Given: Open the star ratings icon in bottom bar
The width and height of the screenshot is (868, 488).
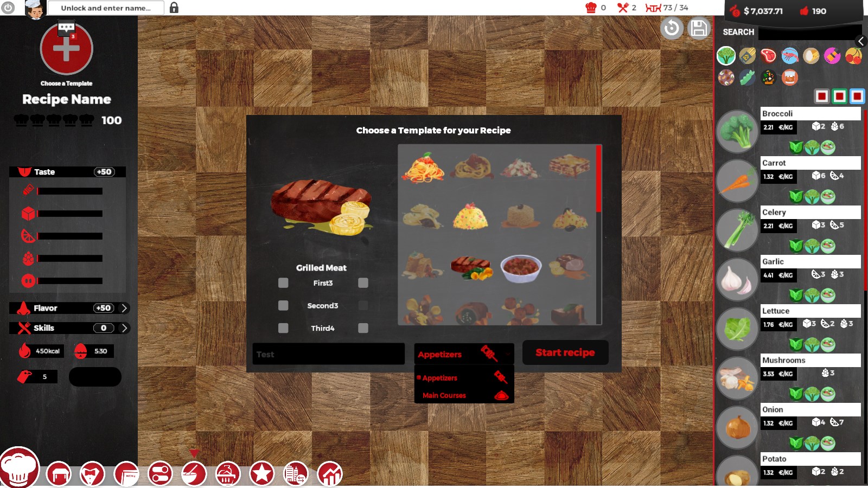Looking at the screenshot, I should coord(262,474).
